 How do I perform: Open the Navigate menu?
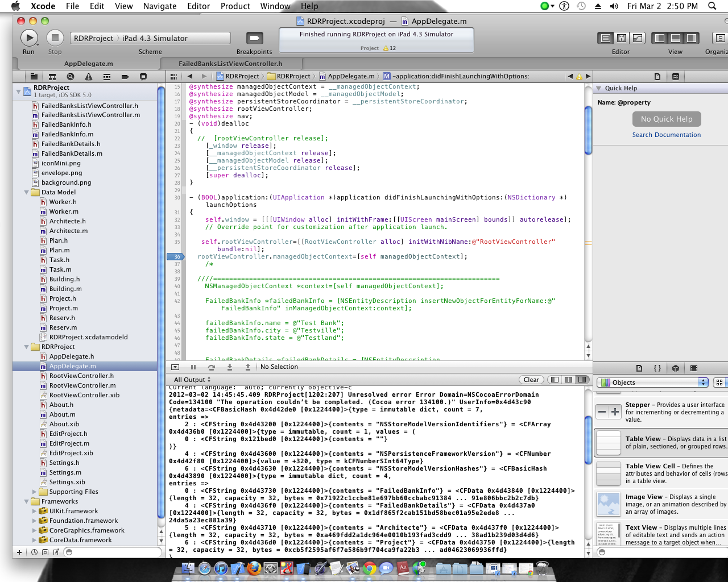(x=160, y=6)
